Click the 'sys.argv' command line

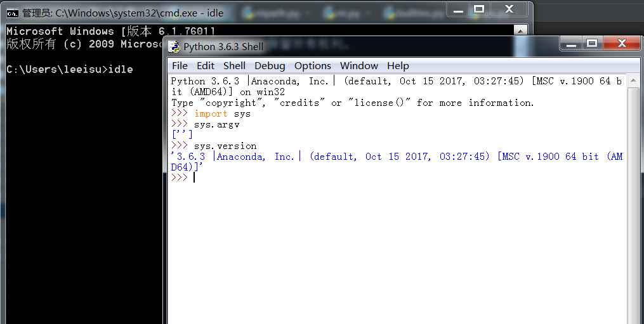pyautogui.click(x=206, y=124)
